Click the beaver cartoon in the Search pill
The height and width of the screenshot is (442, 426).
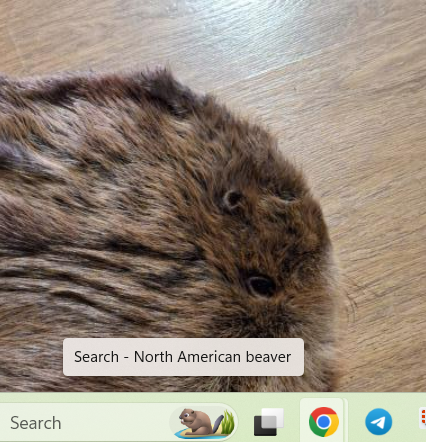[x=197, y=422]
